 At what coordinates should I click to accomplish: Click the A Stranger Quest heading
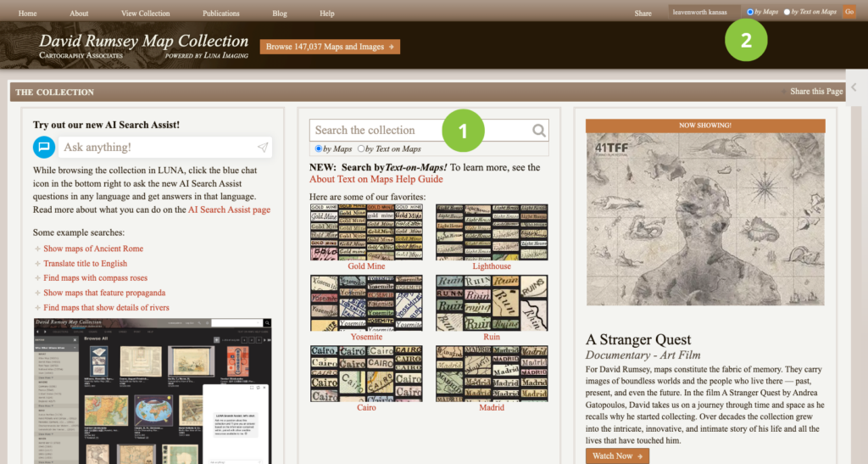coord(638,339)
